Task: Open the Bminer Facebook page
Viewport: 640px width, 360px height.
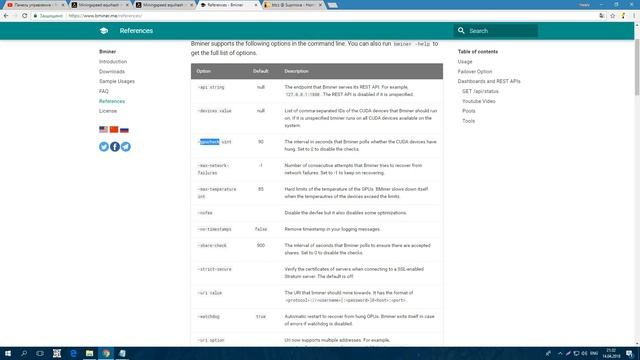Action: point(115,147)
